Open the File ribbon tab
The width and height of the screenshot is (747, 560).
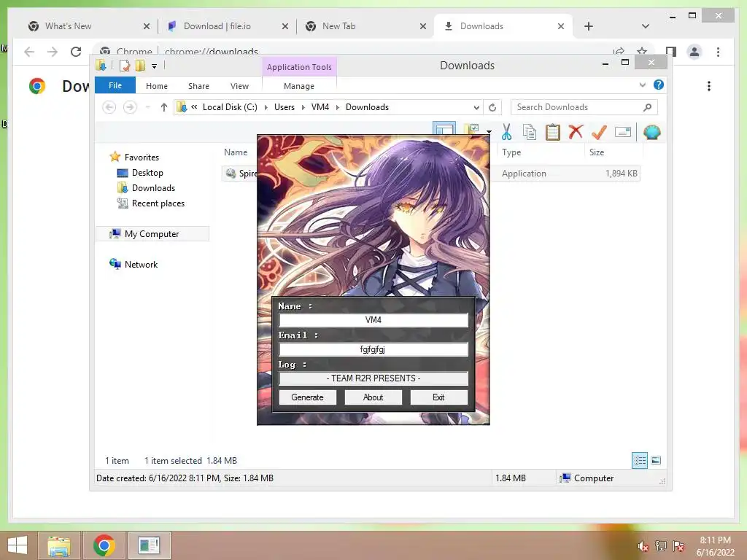pos(115,85)
